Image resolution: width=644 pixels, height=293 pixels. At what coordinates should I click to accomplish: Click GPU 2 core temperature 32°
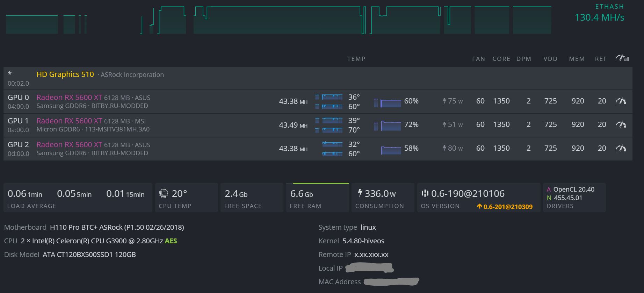coord(354,144)
